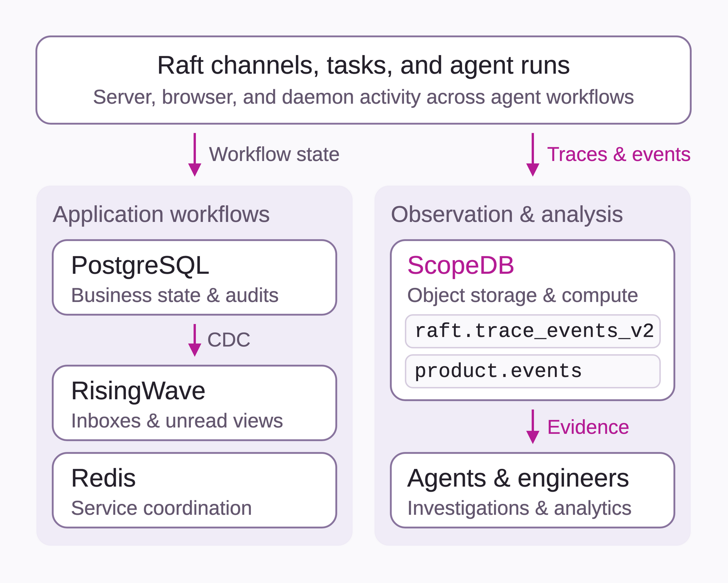Click the Evidence label
Viewport: 728px width, 583px height.
[x=588, y=427]
